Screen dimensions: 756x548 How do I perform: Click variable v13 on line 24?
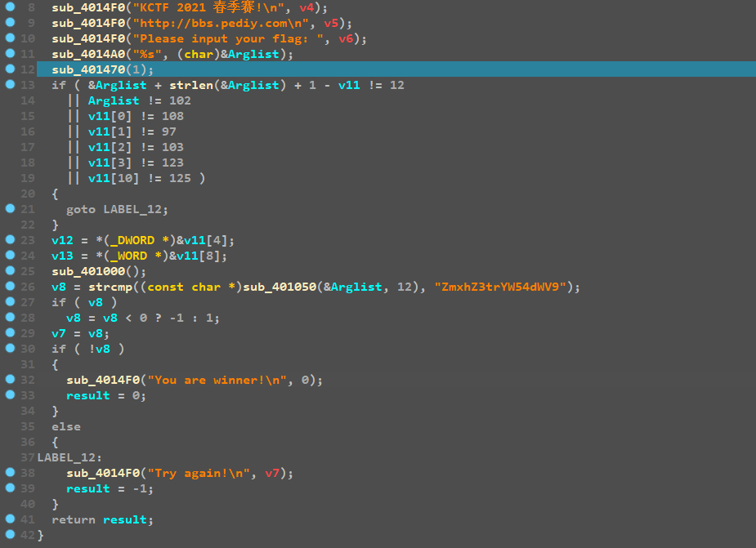[x=62, y=256]
